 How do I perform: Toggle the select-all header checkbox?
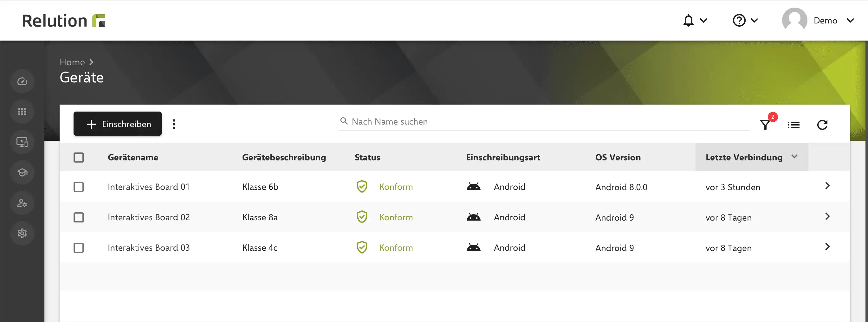point(79,157)
